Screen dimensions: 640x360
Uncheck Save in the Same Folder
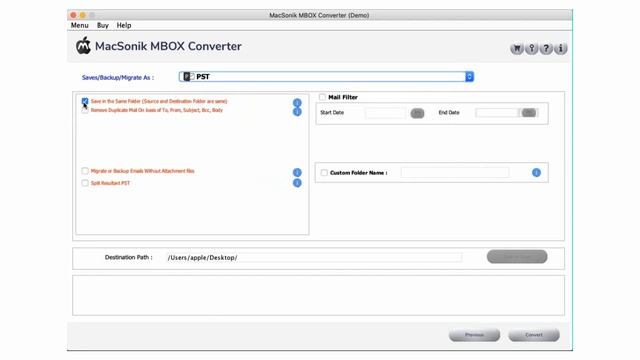tap(85, 101)
